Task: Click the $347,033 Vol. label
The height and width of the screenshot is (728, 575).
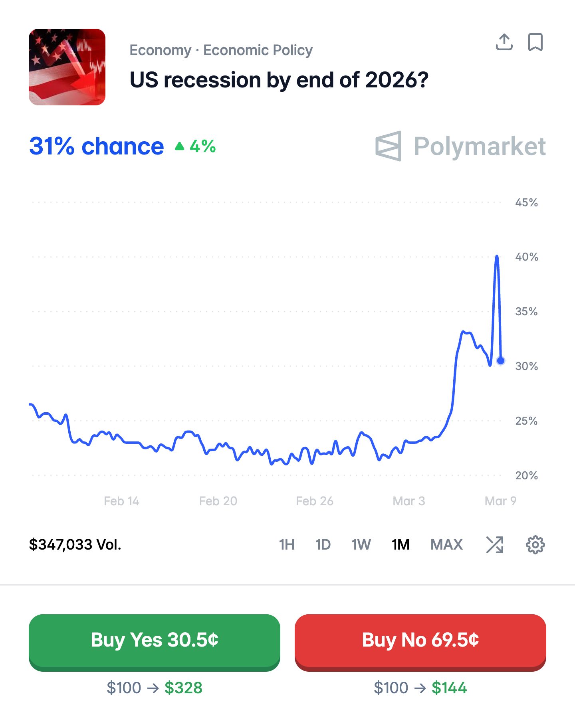Action: point(75,544)
